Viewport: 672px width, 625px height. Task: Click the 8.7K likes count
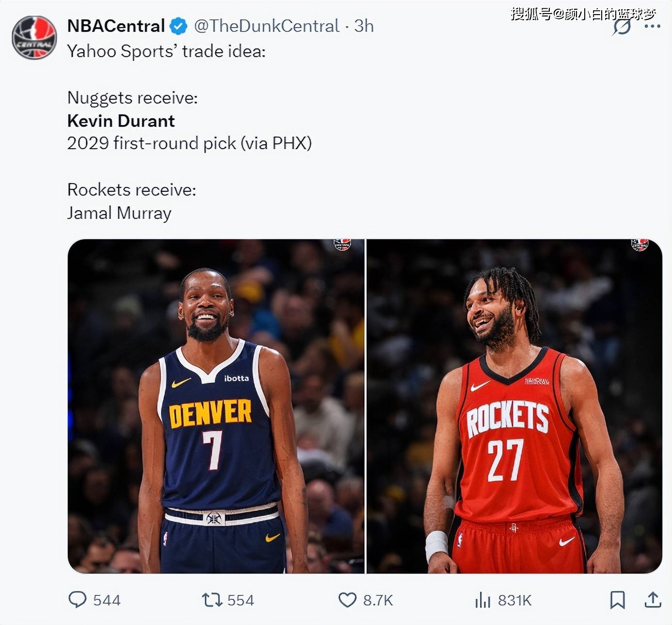[378, 600]
